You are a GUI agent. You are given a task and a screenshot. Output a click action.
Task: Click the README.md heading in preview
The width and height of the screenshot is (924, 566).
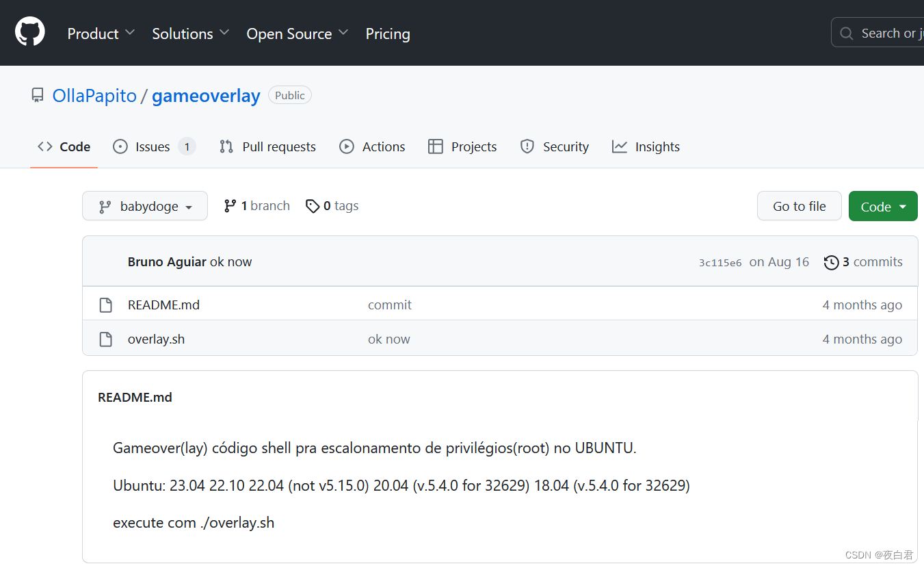click(x=135, y=397)
